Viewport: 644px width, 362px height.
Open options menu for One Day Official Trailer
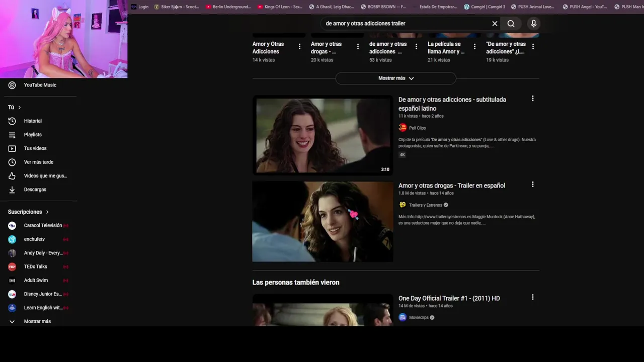532,297
